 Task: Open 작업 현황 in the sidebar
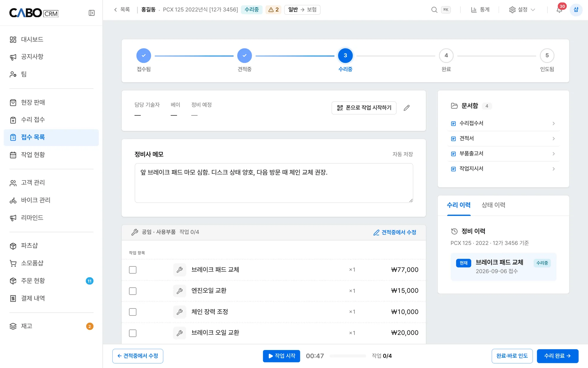pyautogui.click(x=51, y=155)
